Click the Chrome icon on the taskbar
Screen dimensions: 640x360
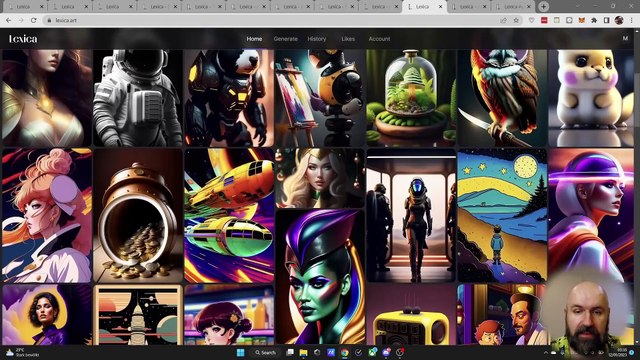tap(345, 352)
